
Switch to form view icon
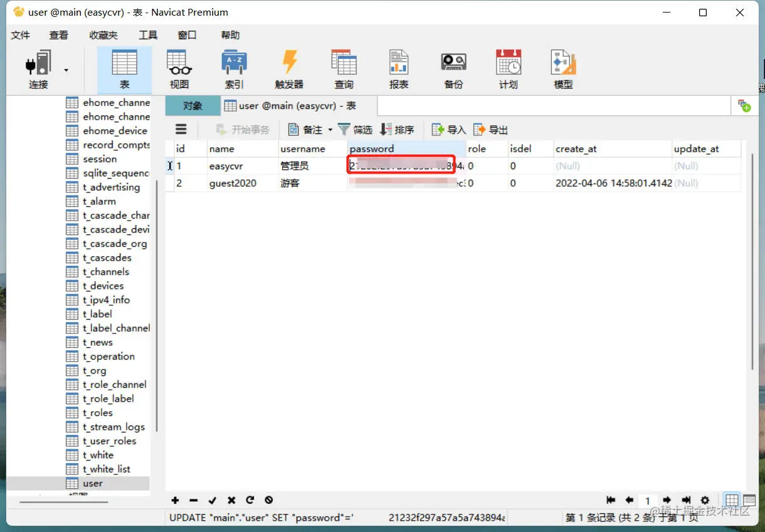749,500
